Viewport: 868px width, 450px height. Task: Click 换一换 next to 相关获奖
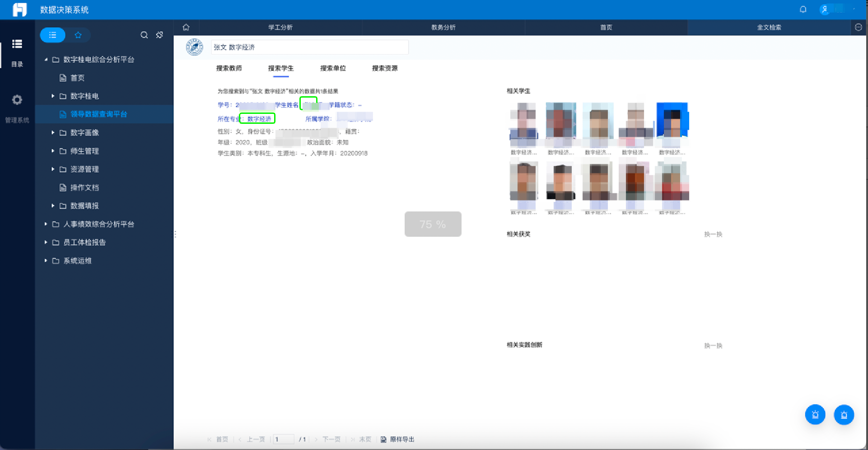point(713,234)
